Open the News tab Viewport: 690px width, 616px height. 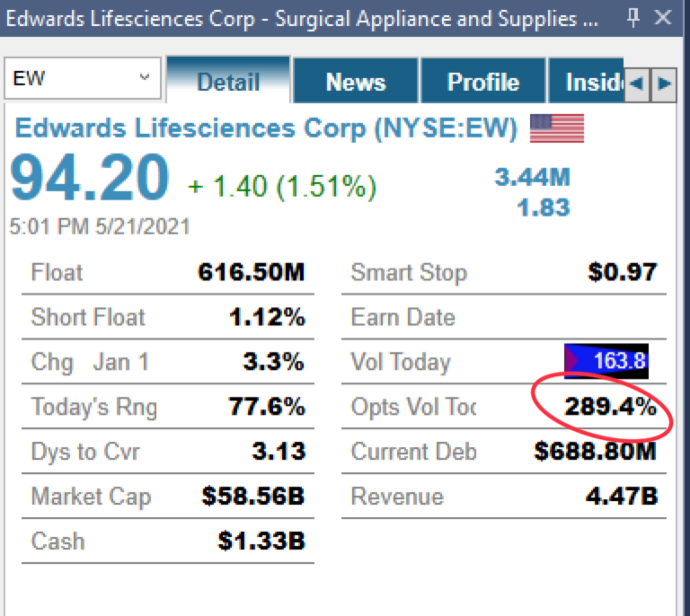[x=356, y=81]
